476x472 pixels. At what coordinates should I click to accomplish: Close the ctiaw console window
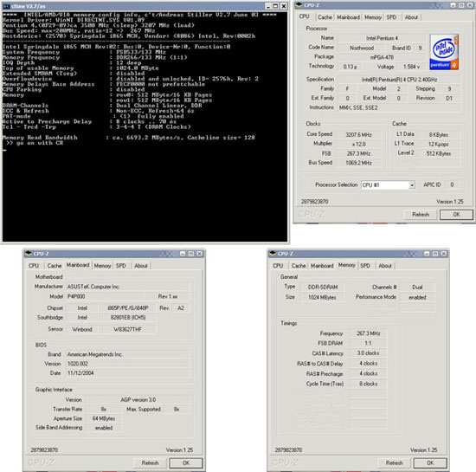coord(284,6)
